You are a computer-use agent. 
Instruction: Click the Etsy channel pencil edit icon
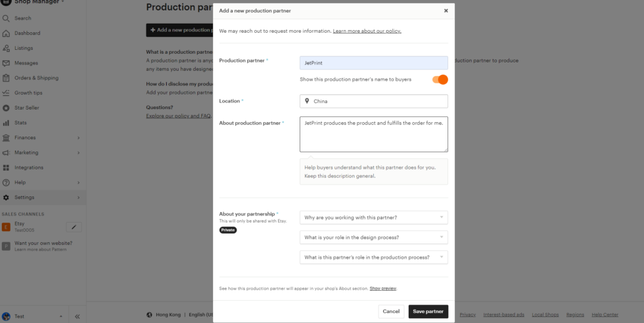[x=74, y=227]
